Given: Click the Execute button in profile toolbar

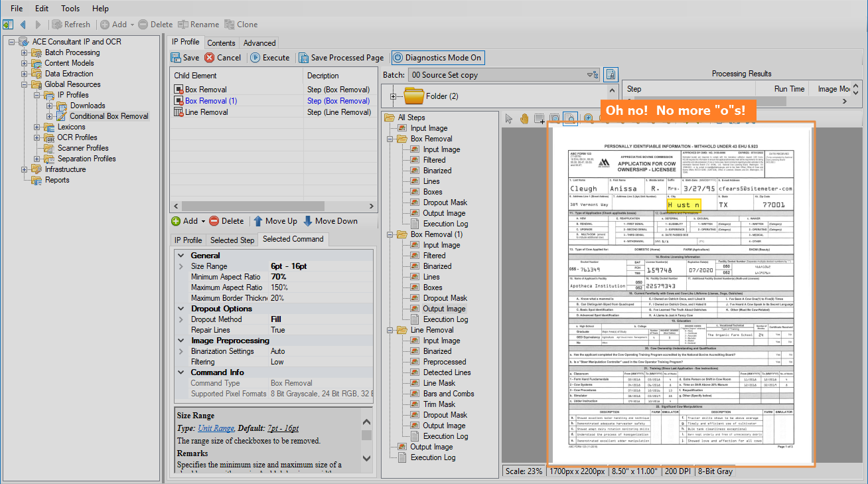Looking at the screenshot, I should 269,58.
